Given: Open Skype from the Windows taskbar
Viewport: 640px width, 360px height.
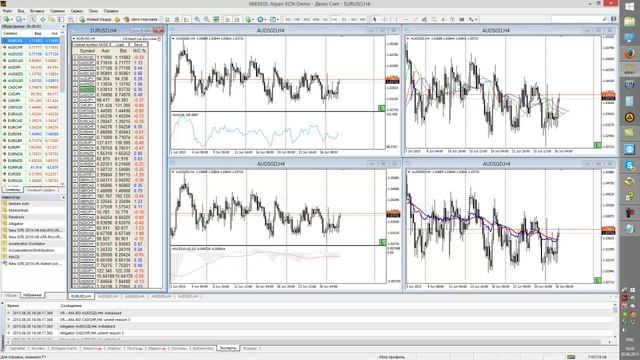Looking at the screenshot, I should [629, 166].
